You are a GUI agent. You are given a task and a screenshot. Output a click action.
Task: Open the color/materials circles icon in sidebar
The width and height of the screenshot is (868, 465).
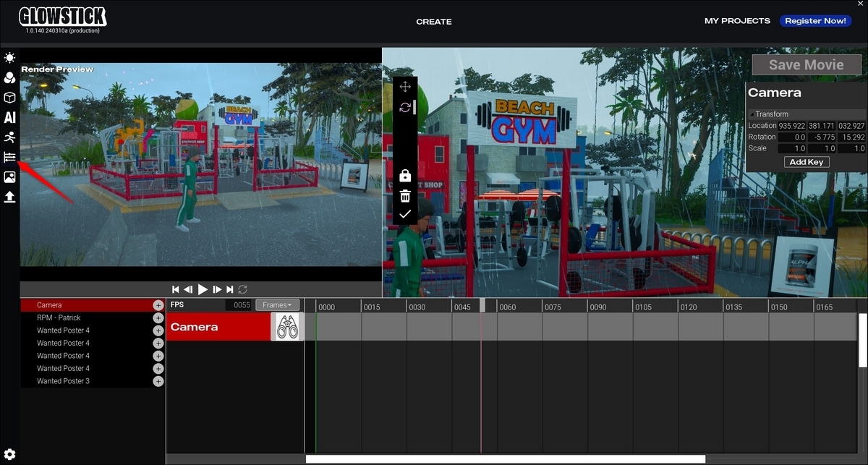(9, 77)
